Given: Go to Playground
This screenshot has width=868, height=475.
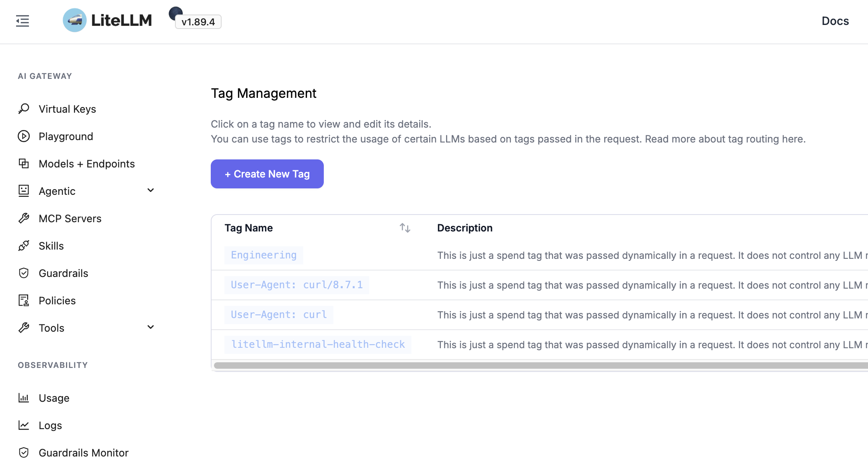Looking at the screenshot, I should coord(66,136).
